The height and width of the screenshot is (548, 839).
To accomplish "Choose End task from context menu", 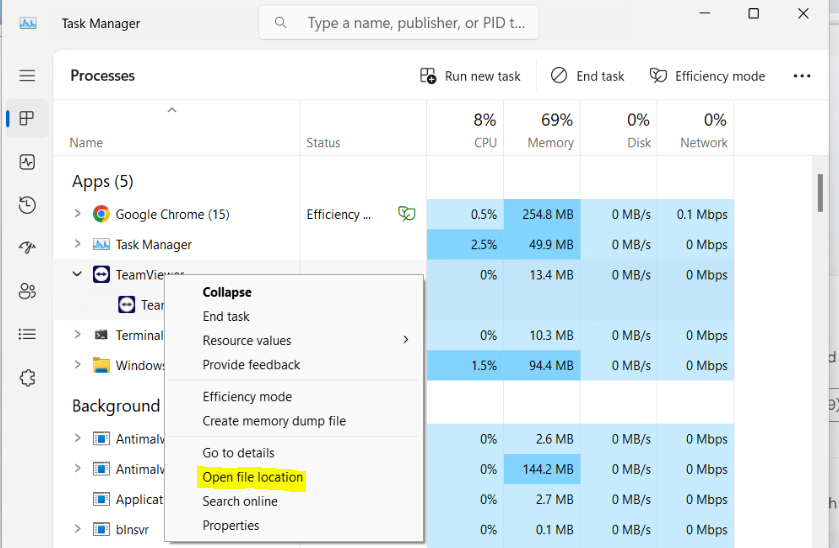I will pyautogui.click(x=226, y=316).
